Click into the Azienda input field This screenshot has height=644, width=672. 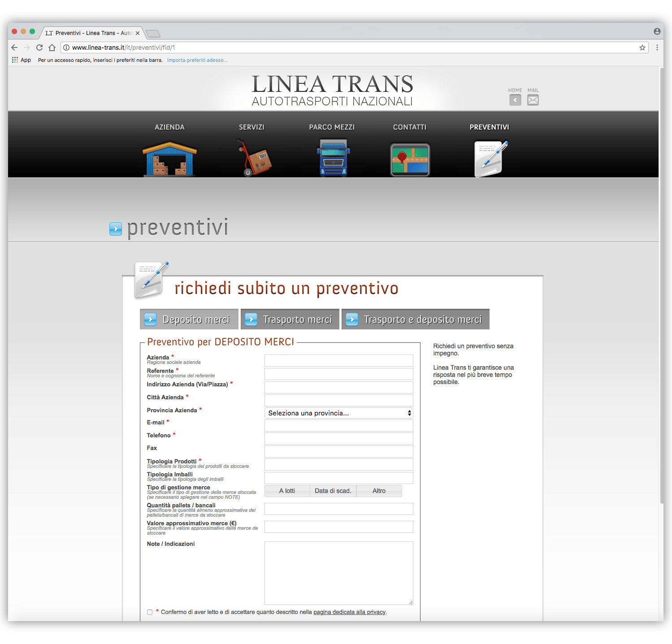click(339, 361)
